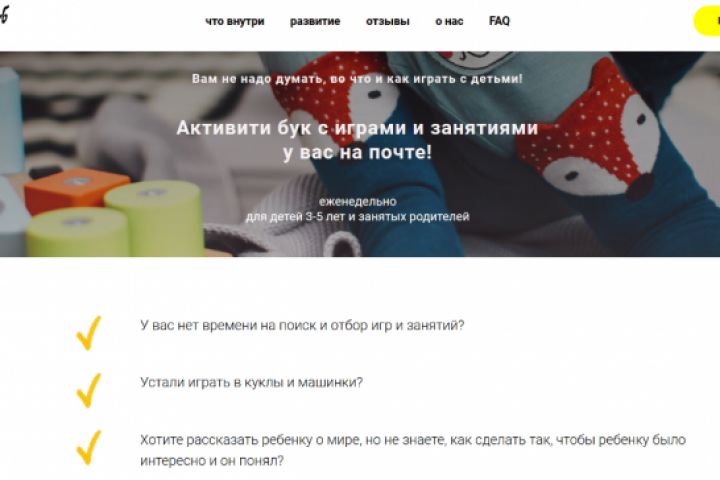Click the 'Активити бук с играми' headline
720x480 pixels.
coord(357,140)
